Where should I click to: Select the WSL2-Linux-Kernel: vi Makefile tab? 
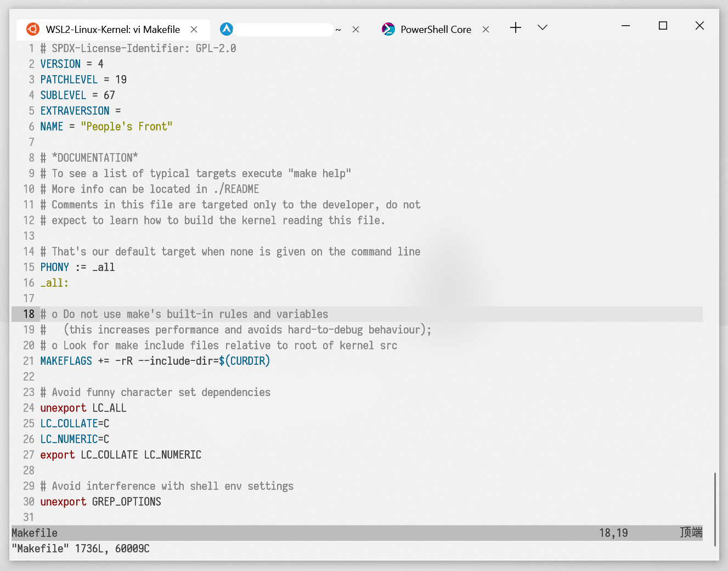click(113, 30)
